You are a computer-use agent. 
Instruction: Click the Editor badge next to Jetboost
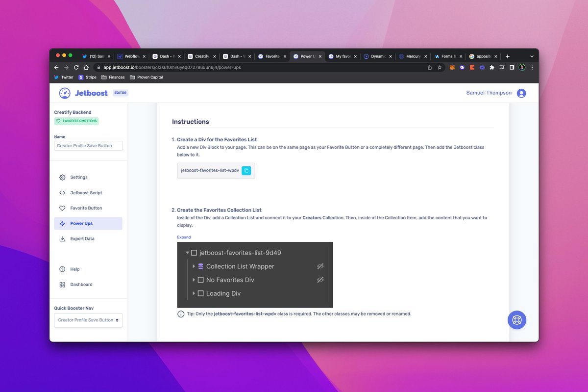(120, 93)
